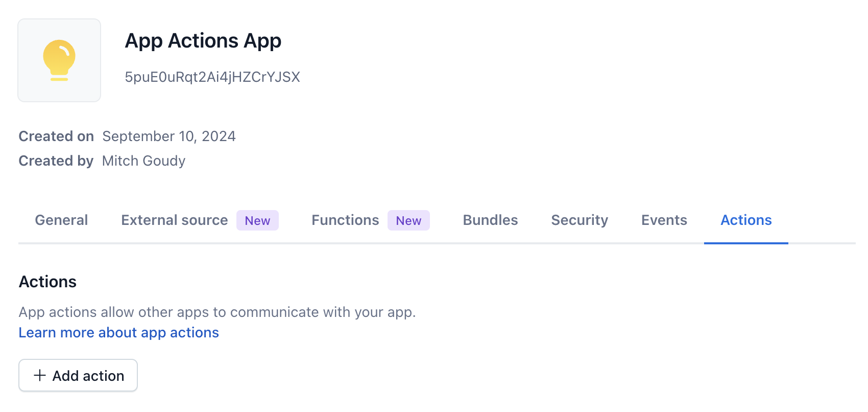Screen dimensions: 868x412
Task: Select the Bundles tab
Action: coord(490,220)
